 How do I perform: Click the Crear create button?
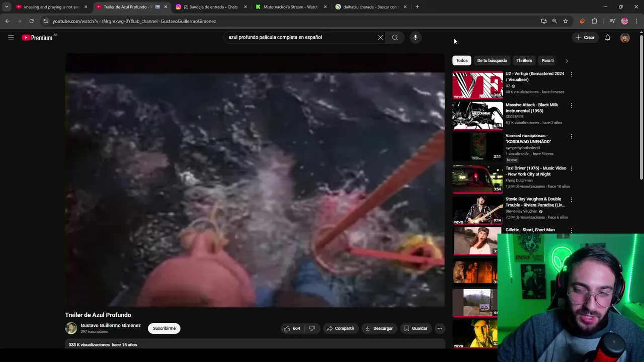pos(585,37)
